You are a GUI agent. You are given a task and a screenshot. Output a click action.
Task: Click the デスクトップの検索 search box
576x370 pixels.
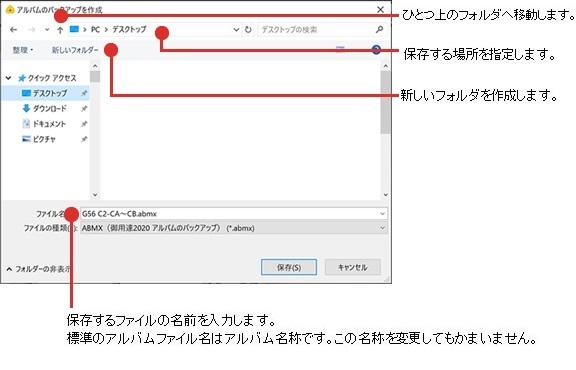[x=316, y=30]
